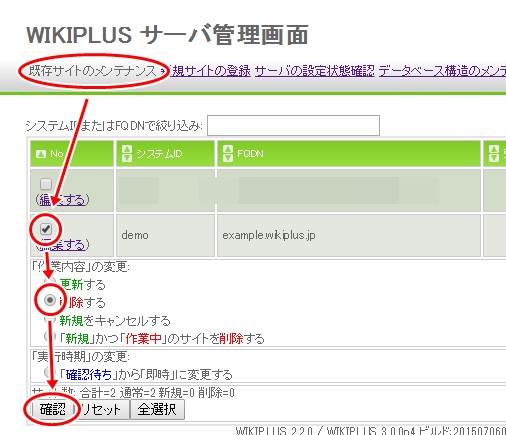The image size is (506, 435).
Task: Click the 全選択 button
Action: pyautogui.click(x=157, y=409)
